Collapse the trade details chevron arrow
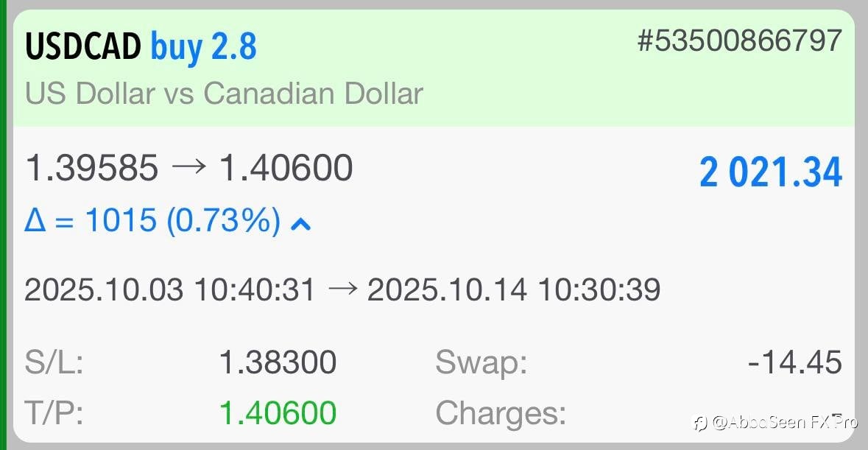The width and height of the screenshot is (868, 450). [300, 223]
